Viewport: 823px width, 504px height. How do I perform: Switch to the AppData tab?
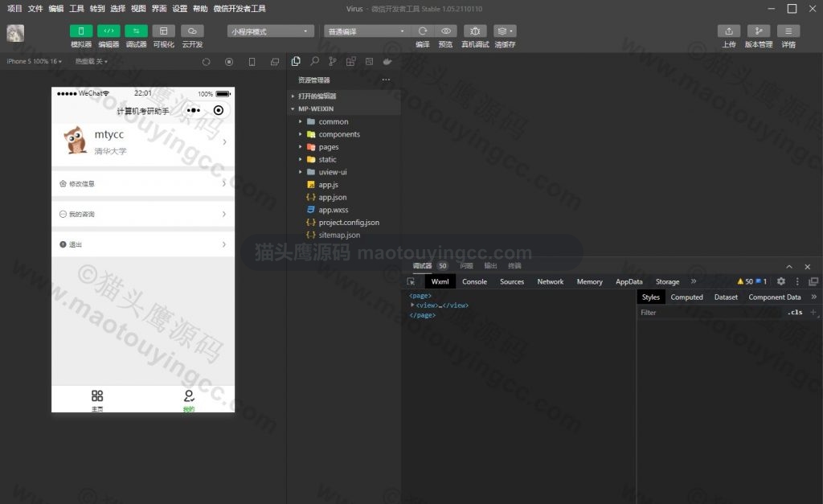point(629,281)
